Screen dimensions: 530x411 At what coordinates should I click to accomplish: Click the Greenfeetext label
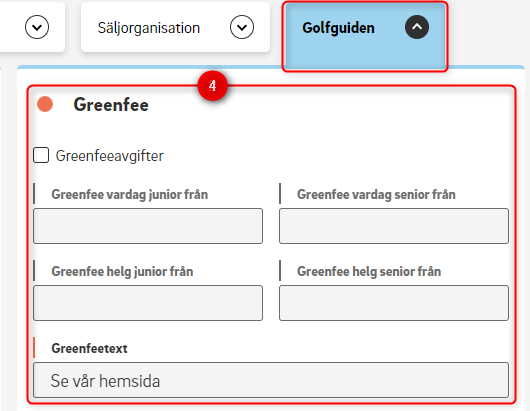(x=90, y=348)
